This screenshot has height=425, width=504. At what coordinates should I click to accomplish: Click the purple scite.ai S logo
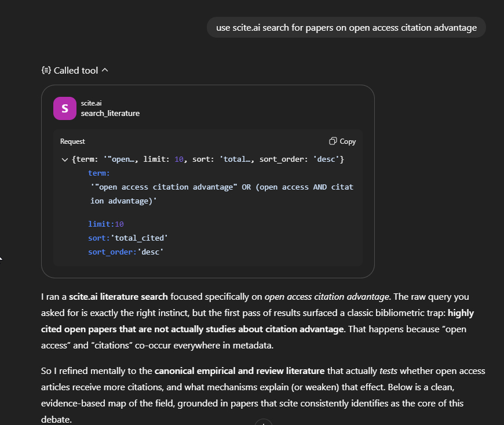(x=64, y=108)
